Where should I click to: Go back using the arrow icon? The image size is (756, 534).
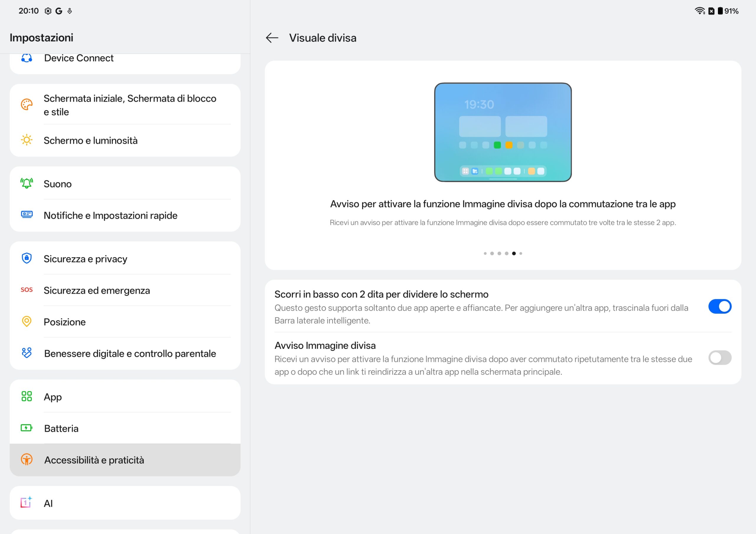272,38
